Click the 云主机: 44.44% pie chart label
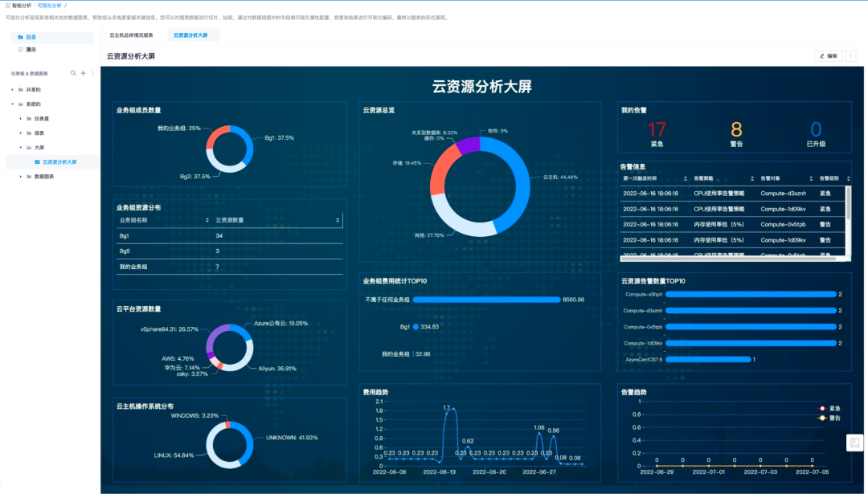868x494 pixels. 560,178
